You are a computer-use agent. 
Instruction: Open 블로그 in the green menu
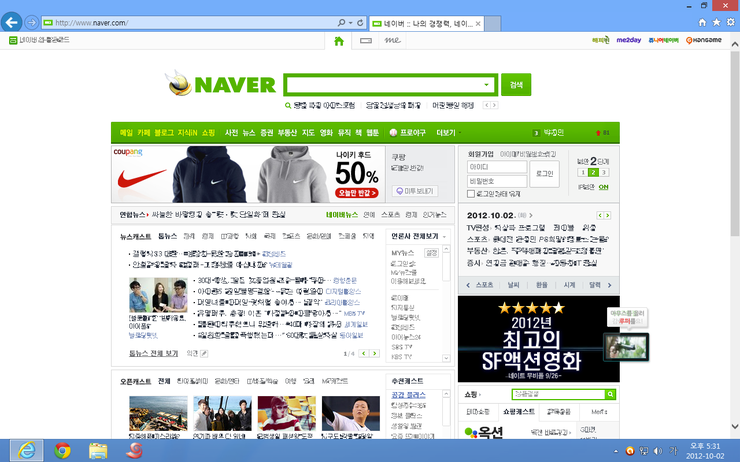pos(164,133)
